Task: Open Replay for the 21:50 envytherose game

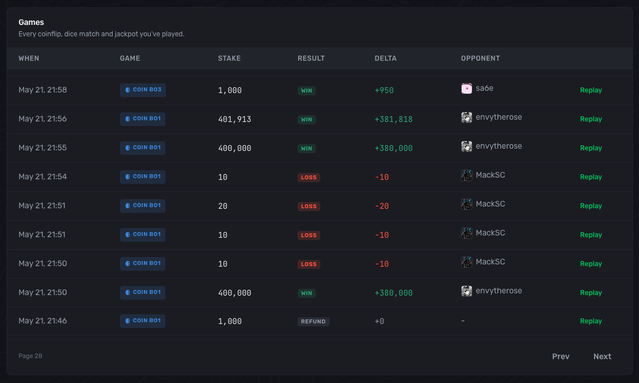Action: (x=591, y=293)
